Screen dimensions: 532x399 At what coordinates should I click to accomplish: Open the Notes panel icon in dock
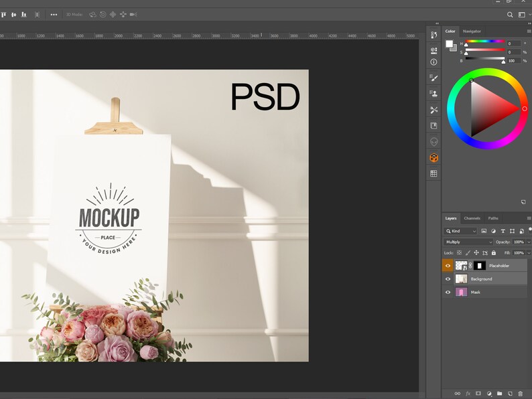pos(434,126)
